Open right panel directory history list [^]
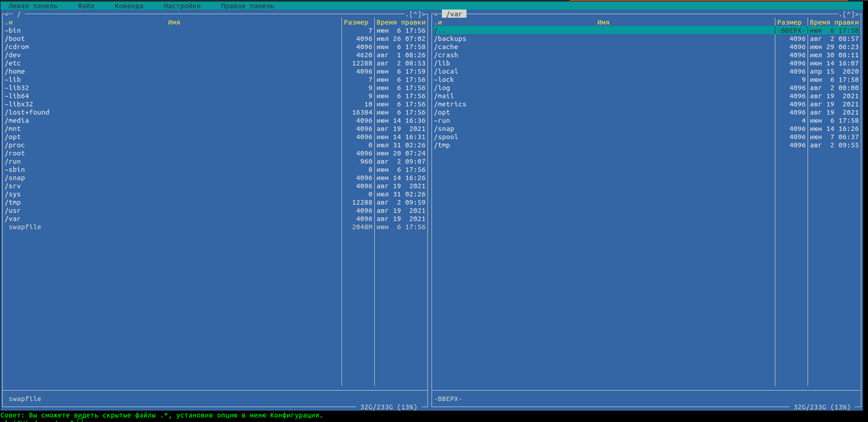The image size is (868, 422). [849, 14]
